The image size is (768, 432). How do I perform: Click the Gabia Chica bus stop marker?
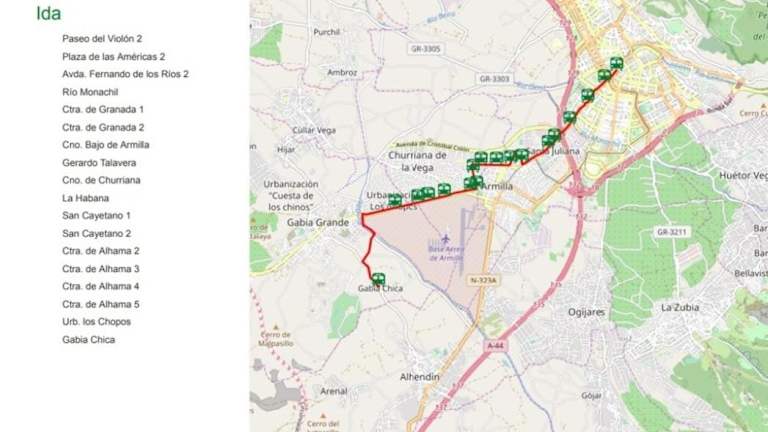coord(378,279)
